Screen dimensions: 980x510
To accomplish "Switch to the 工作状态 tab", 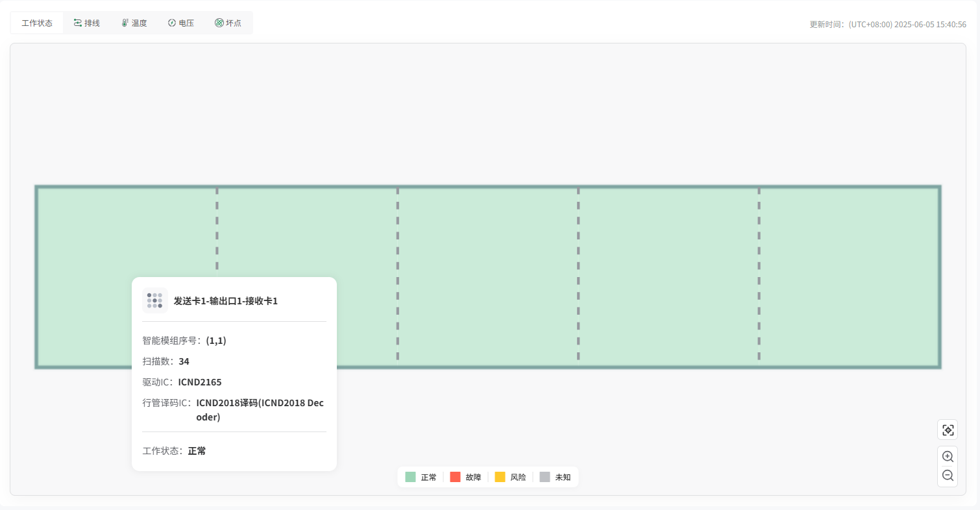I will point(37,23).
